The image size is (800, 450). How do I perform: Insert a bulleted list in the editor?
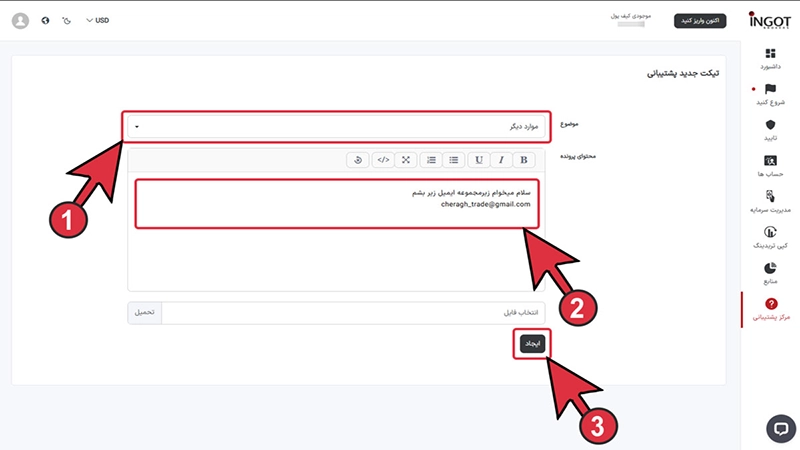click(x=454, y=159)
